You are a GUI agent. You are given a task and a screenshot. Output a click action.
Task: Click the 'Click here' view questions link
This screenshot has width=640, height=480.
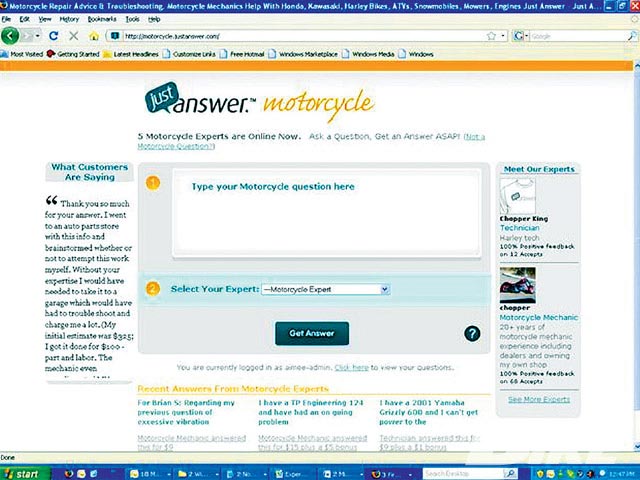click(x=351, y=367)
